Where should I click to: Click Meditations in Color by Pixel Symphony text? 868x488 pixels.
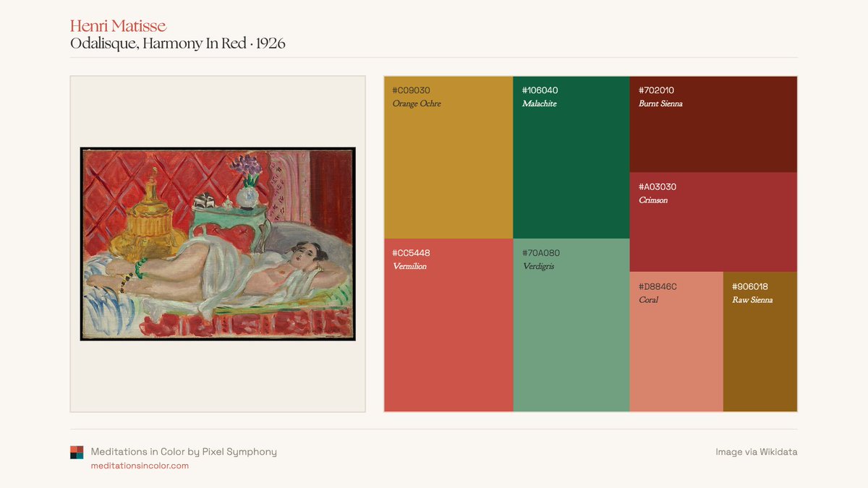pyautogui.click(x=184, y=452)
